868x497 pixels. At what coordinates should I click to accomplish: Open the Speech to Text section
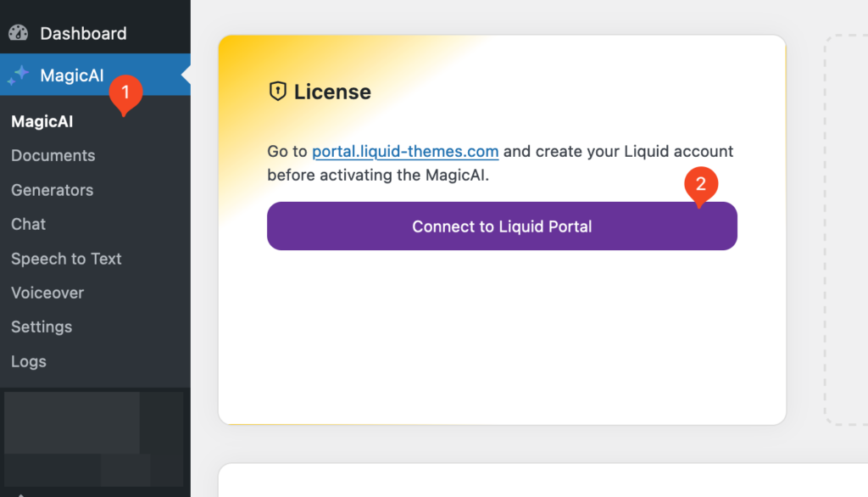(x=66, y=259)
